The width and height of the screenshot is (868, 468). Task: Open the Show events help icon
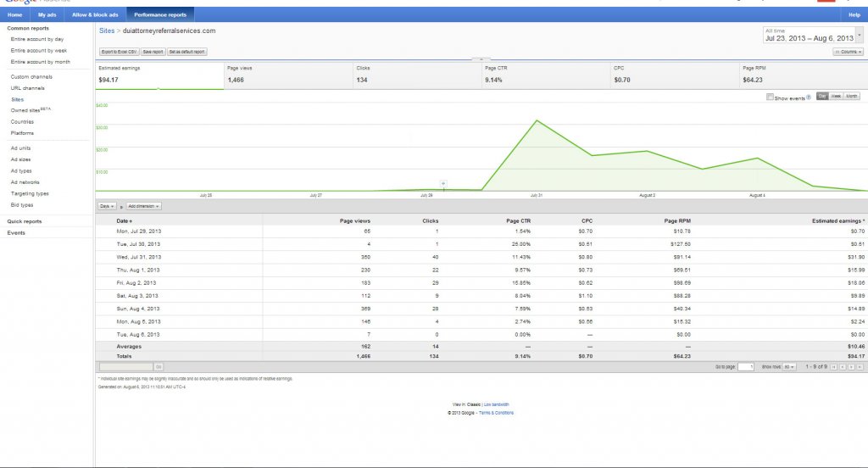(809, 97)
